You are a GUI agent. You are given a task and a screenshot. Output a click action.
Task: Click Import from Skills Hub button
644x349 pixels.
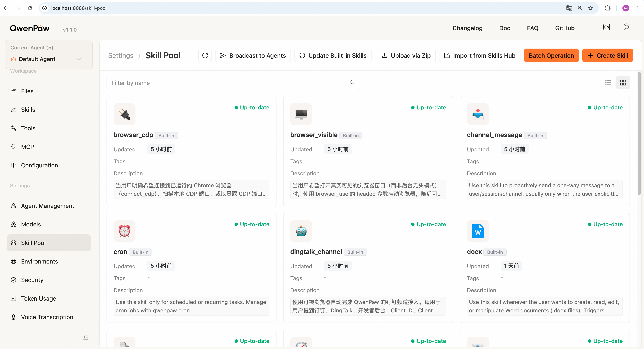click(480, 55)
